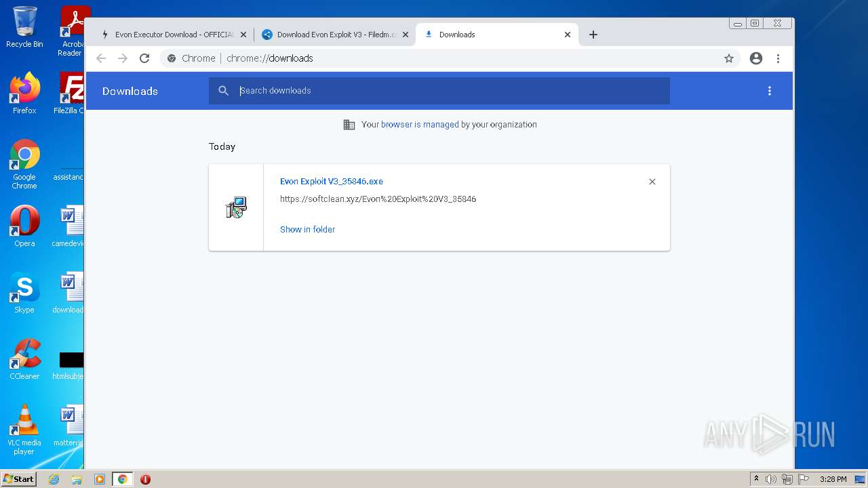Bookmark this page with star icon

click(x=729, y=58)
